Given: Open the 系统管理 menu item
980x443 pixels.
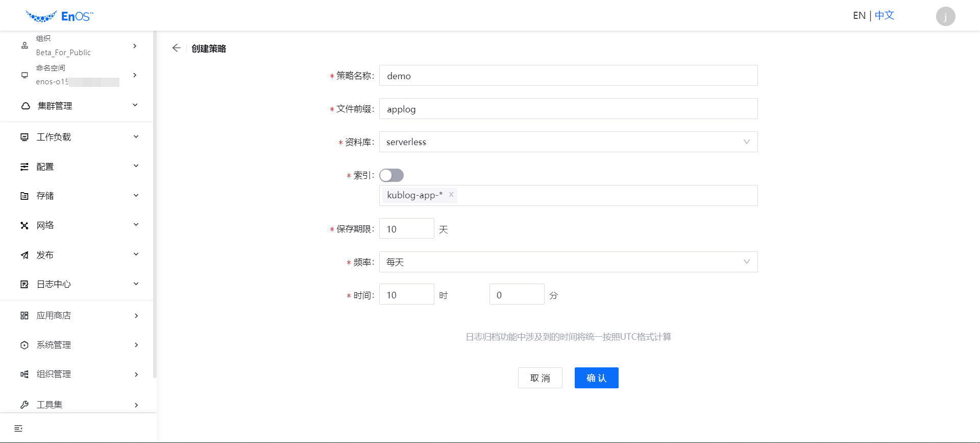Looking at the screenshot, I should pos(77,345).
